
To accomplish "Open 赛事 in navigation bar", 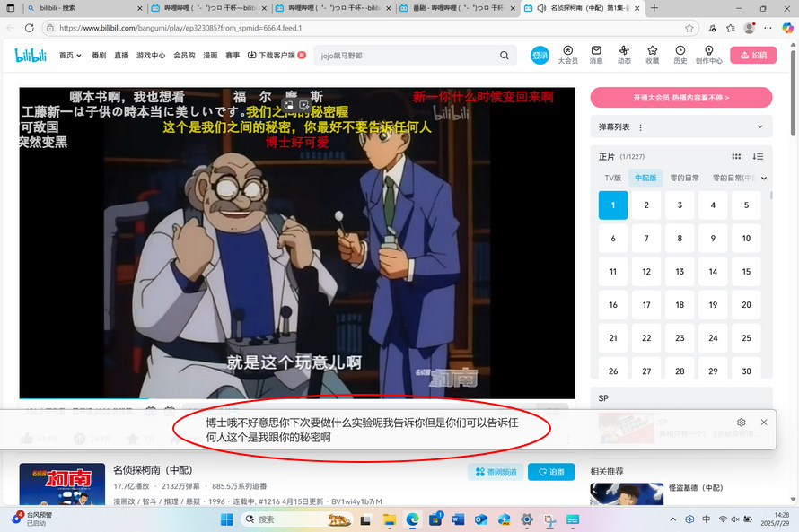I will (233, 55).
